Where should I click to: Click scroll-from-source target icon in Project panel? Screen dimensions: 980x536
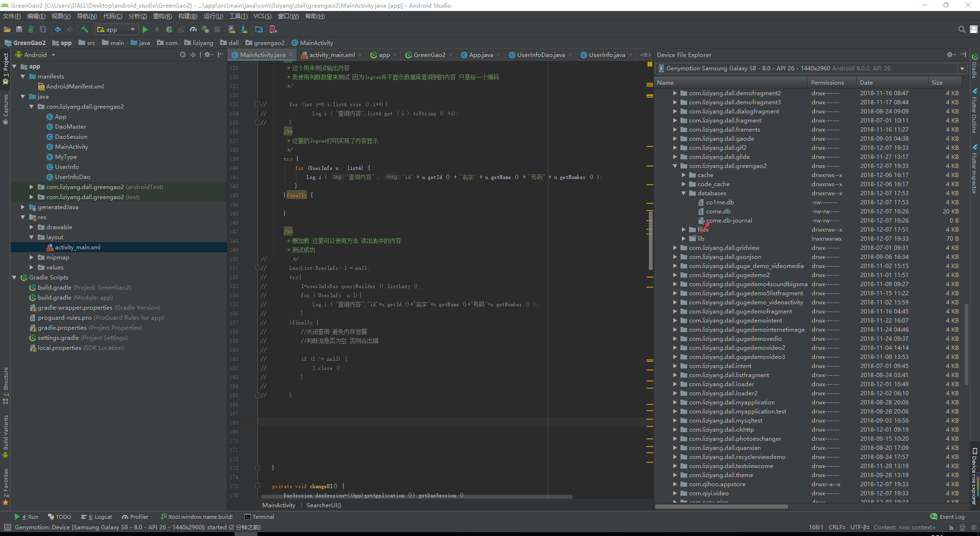(x=183, y=55)
